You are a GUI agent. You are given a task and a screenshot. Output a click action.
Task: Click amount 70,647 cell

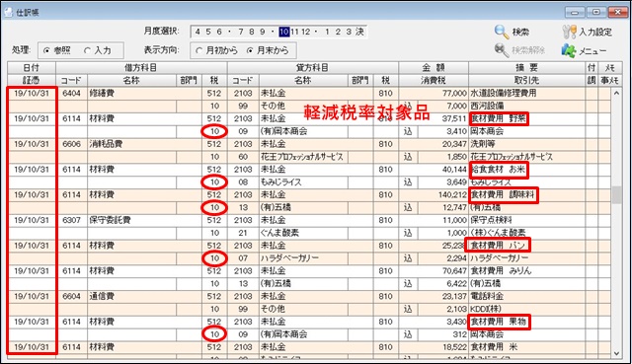pyautogui.click(x=434, y=270)
